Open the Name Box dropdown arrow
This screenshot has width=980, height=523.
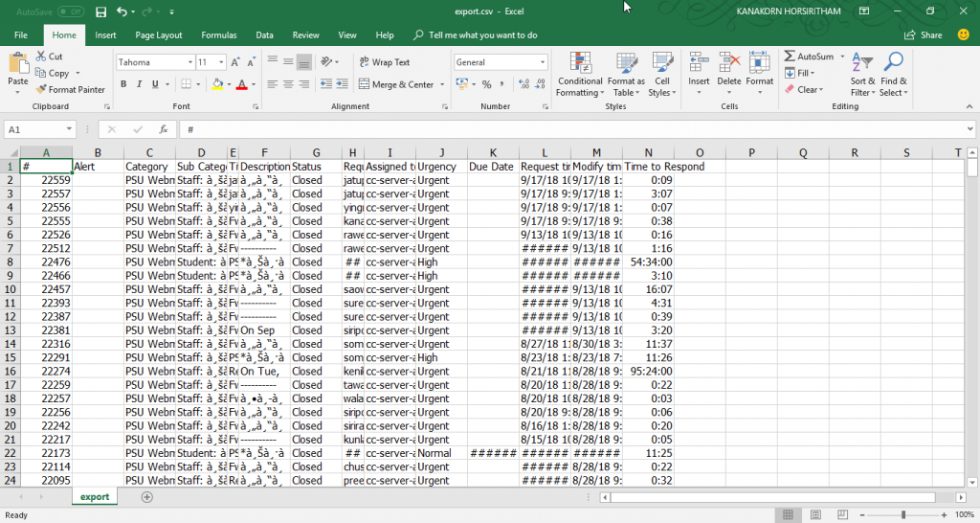coord(69,129)
